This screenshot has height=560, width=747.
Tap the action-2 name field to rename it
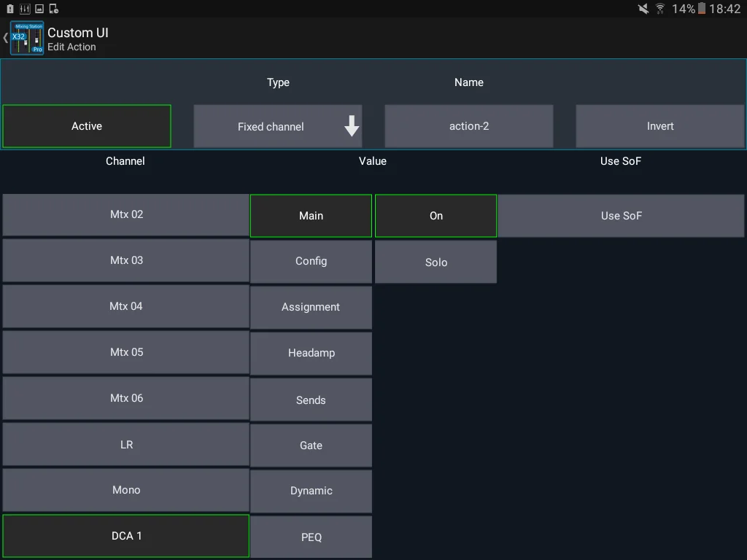click(468, 125)
